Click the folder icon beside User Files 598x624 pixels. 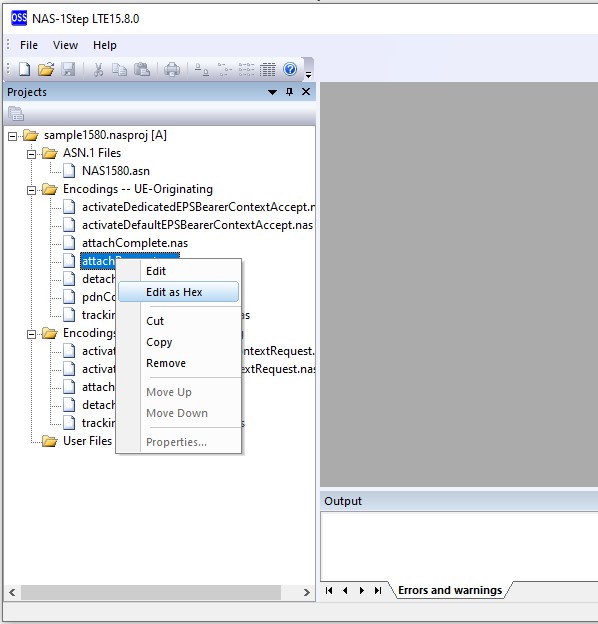click(x=50, y=441)
